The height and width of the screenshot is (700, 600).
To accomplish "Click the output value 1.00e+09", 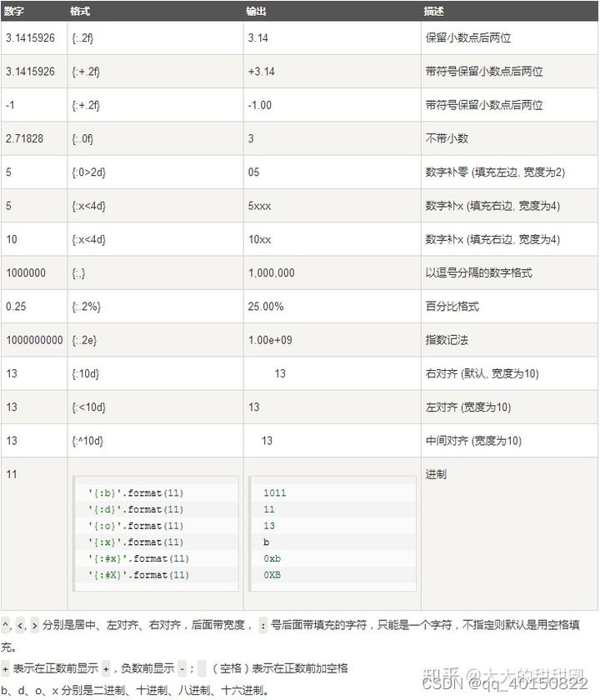I will [x=270, y=340].
